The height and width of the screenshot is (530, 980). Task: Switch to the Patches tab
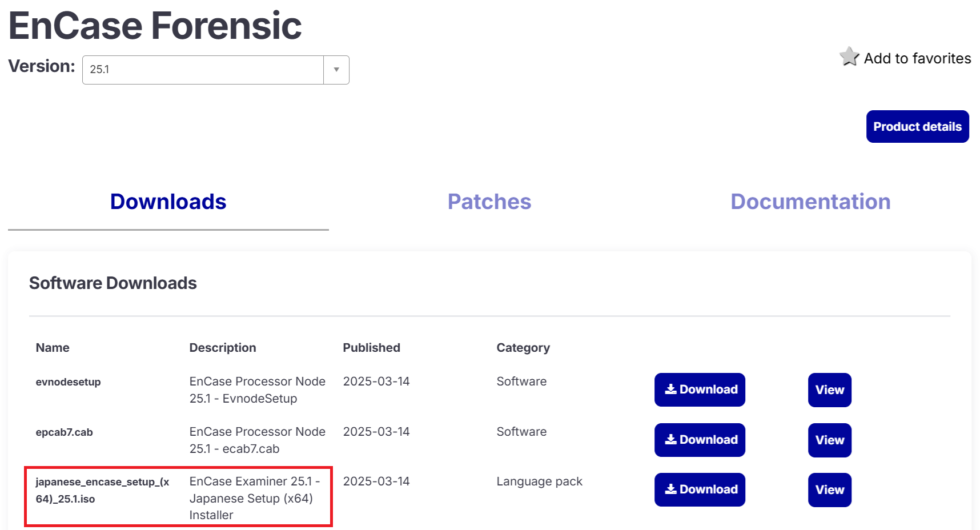(x=489, y=202)
